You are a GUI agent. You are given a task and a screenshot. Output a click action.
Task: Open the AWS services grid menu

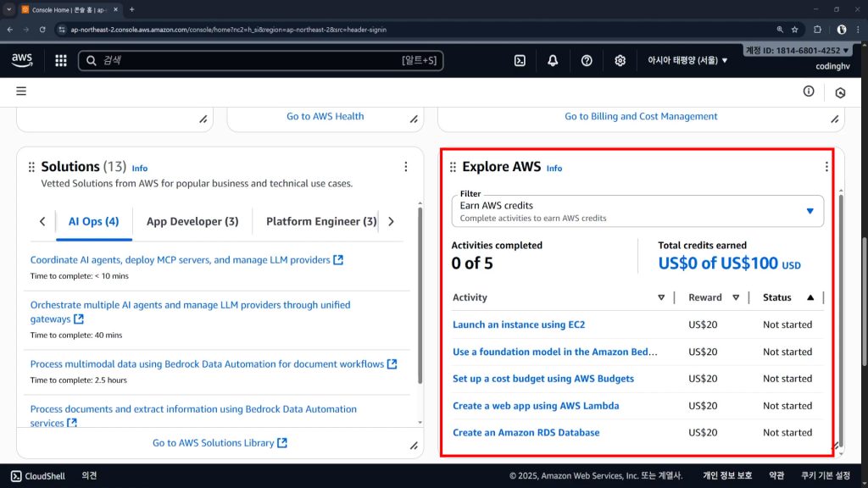61,60
